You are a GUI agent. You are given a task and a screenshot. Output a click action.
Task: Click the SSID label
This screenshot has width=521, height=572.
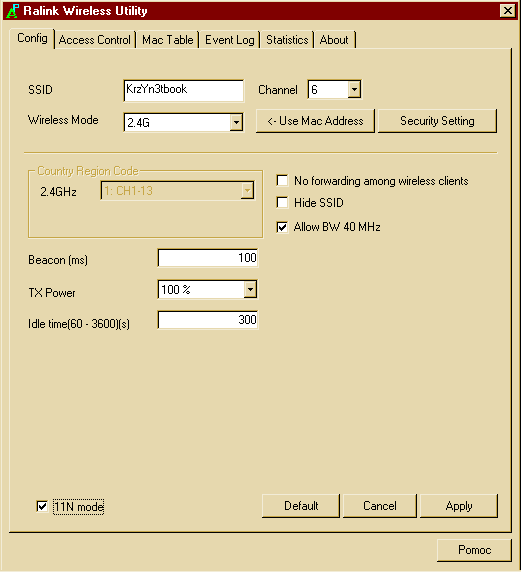click(40, 90)
